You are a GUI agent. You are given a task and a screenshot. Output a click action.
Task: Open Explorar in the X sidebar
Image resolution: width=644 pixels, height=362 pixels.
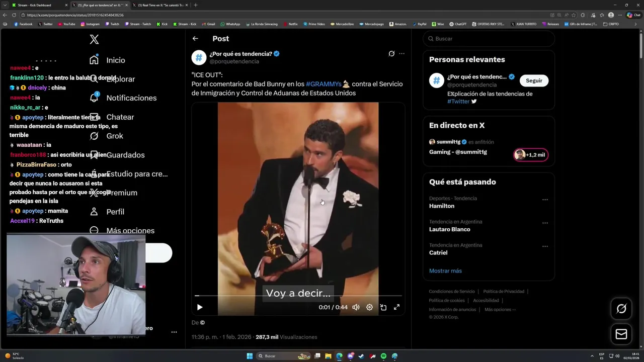coord(120,79)
